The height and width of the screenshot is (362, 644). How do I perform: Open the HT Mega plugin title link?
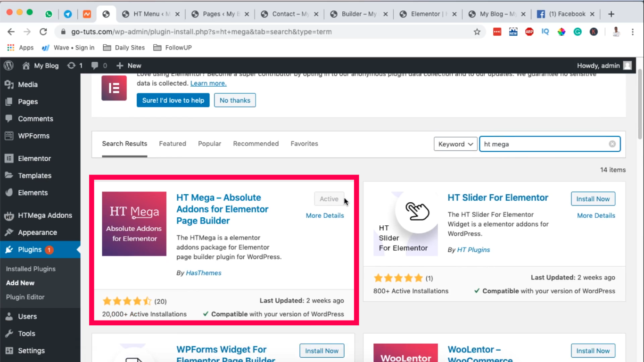(x=223, y=209)
